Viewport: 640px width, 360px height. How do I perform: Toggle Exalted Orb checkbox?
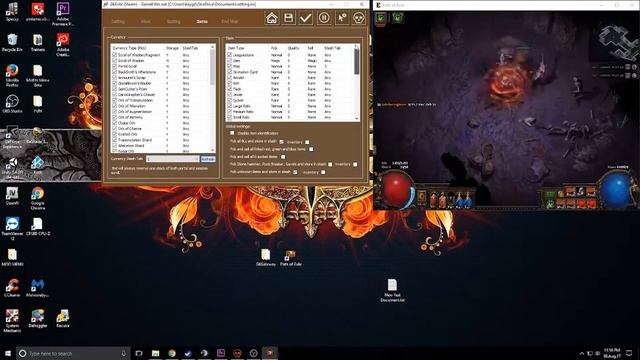tap(115, 134)
